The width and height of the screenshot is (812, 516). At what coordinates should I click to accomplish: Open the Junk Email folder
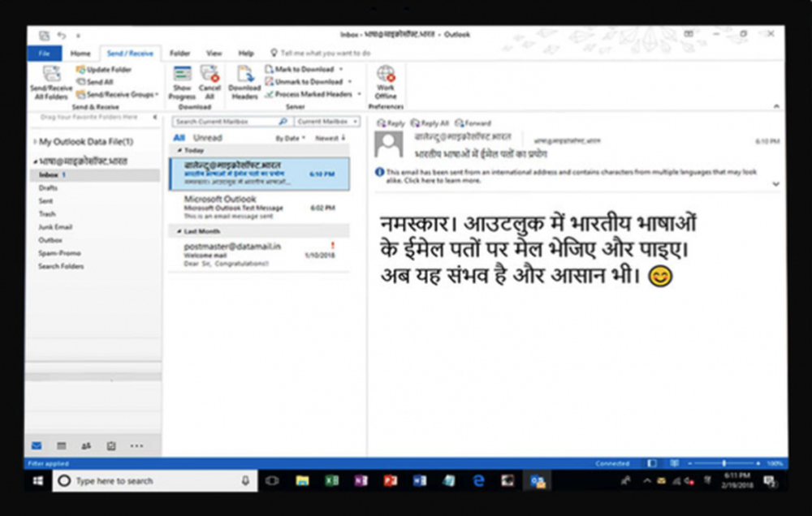[x=55, y=226]
